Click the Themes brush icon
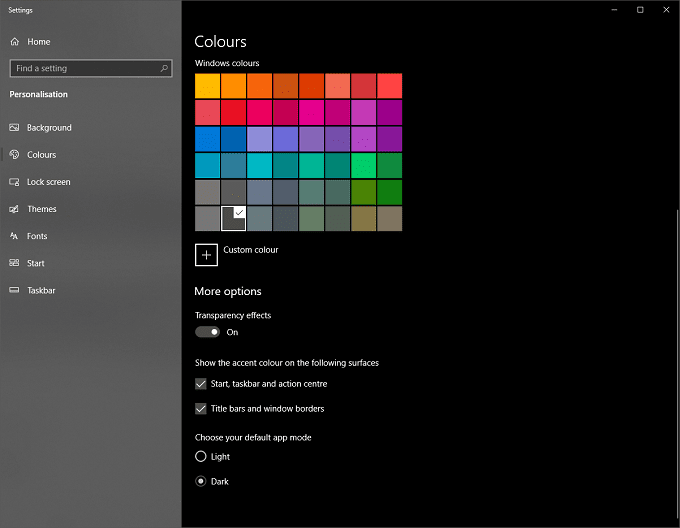This screenshot has height=528, width=680. coord(15,209)
